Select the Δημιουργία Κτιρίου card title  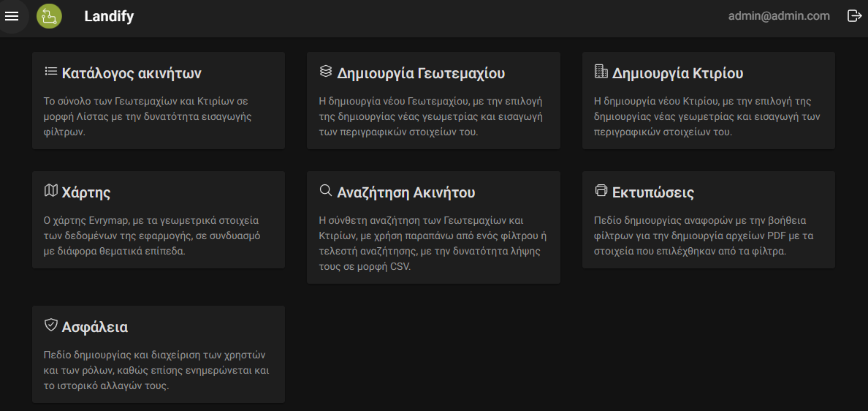point(677,73)
